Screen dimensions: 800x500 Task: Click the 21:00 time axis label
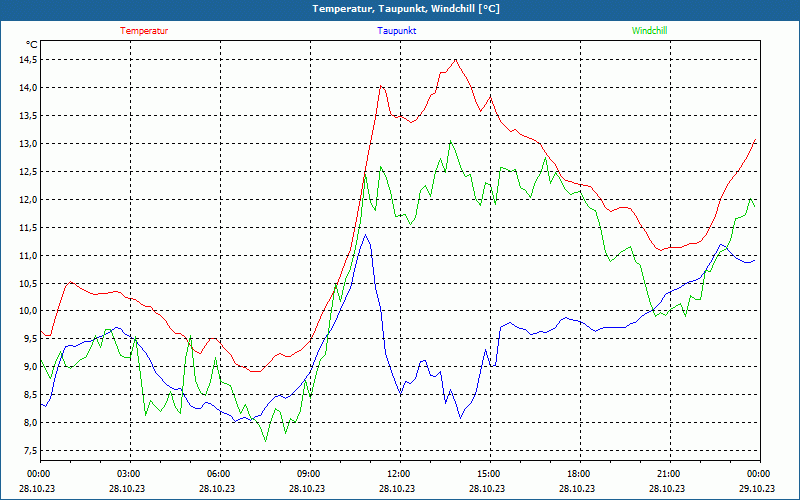[x=668, y=474]
